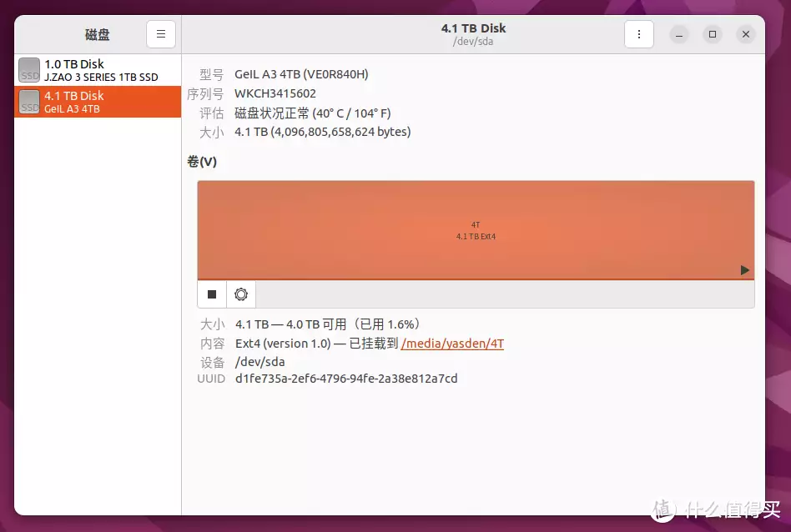Close the Disks window
The height and width of the screenshot is (532, 791).
tap(746, 34)
